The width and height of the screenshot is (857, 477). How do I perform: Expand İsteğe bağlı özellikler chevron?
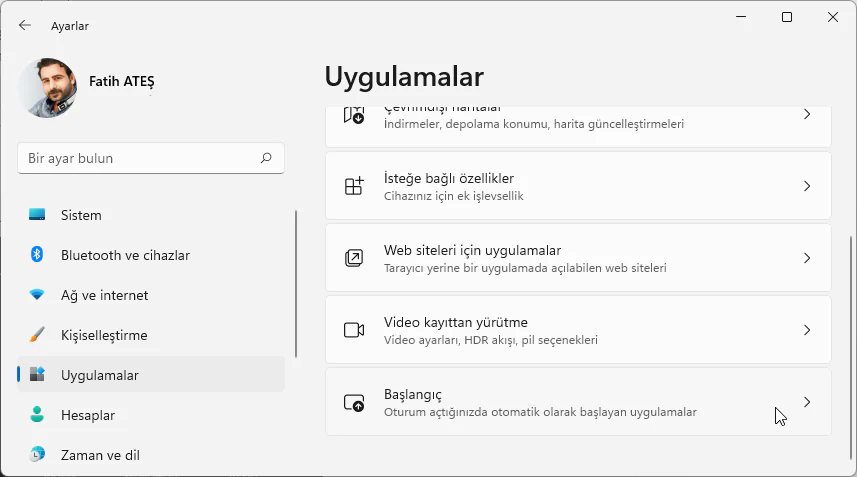[807, 186]
